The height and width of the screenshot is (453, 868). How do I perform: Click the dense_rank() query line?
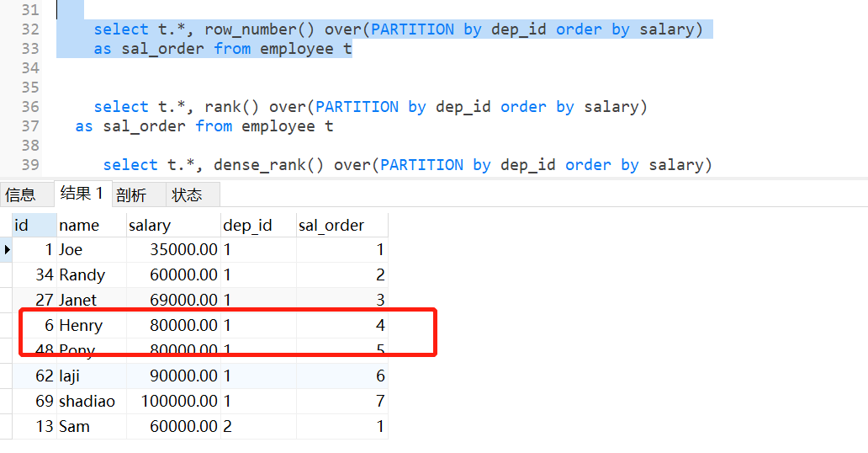407,165
